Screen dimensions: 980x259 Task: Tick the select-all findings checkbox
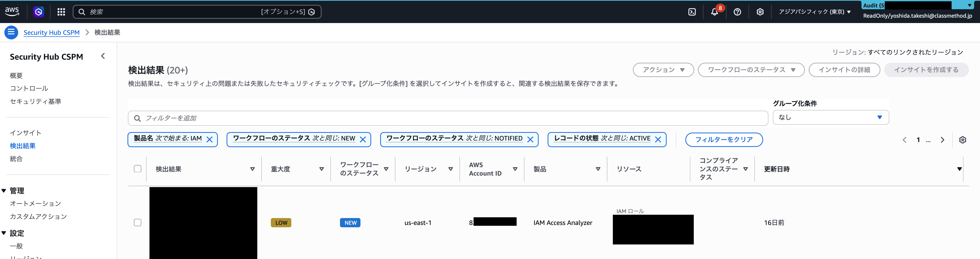click(138, 169)
